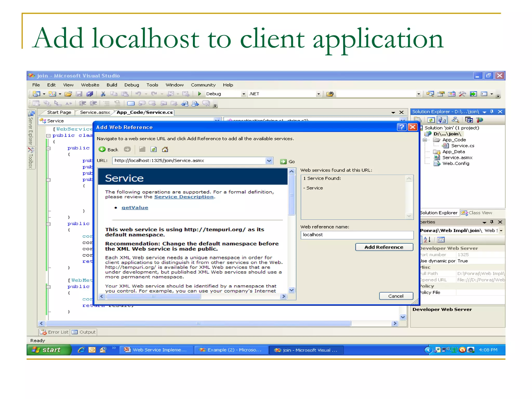
Task: Open the Properties object selector dropdown
Action: tap(501, 230)
